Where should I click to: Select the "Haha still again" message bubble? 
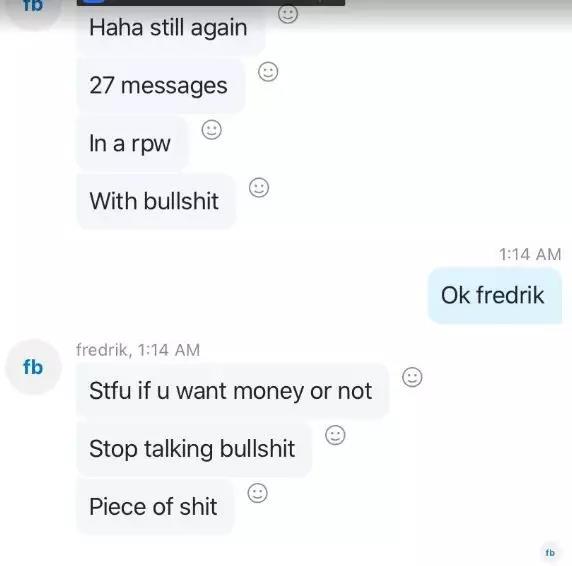[171, 28]
